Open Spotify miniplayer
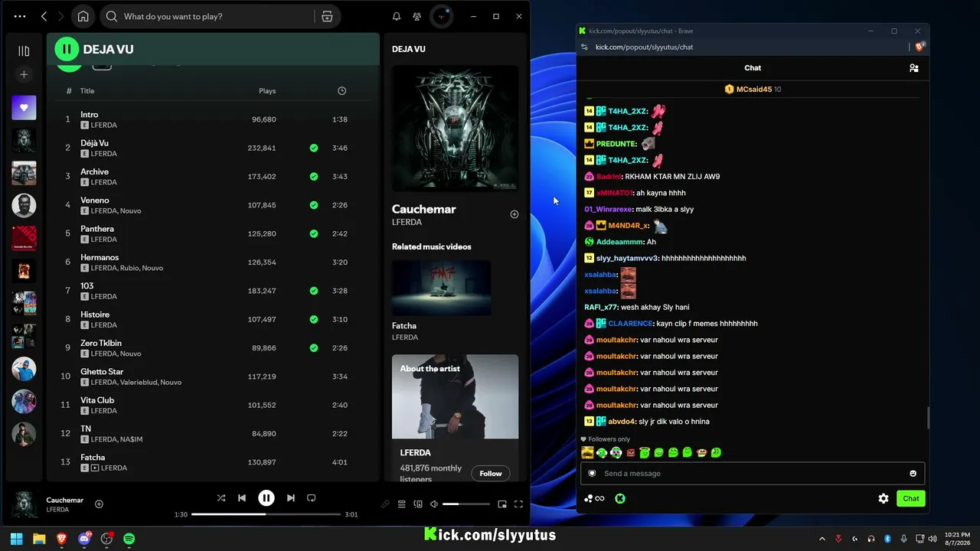980x551 pixels. pyautogui.click(x=502, y=504)
